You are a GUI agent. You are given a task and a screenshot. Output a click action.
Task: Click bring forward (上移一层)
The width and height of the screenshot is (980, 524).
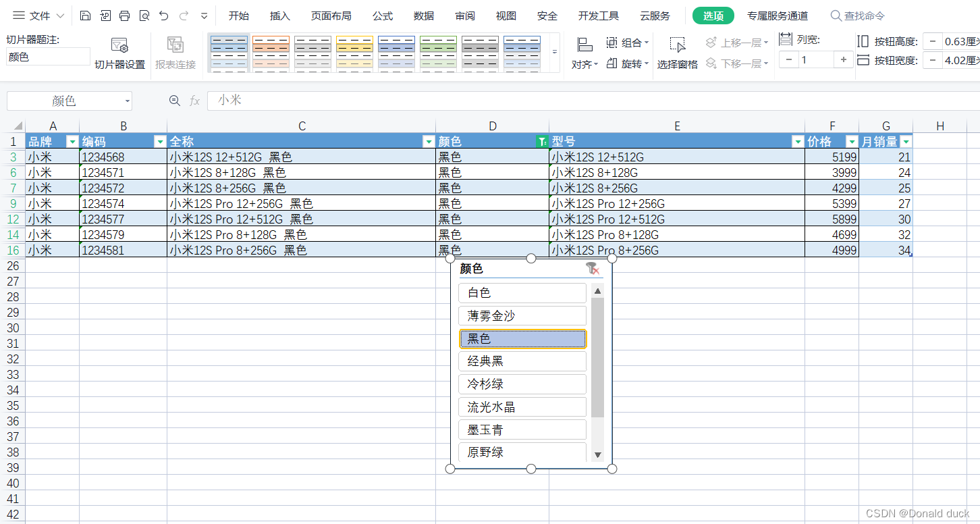point(737,43)
